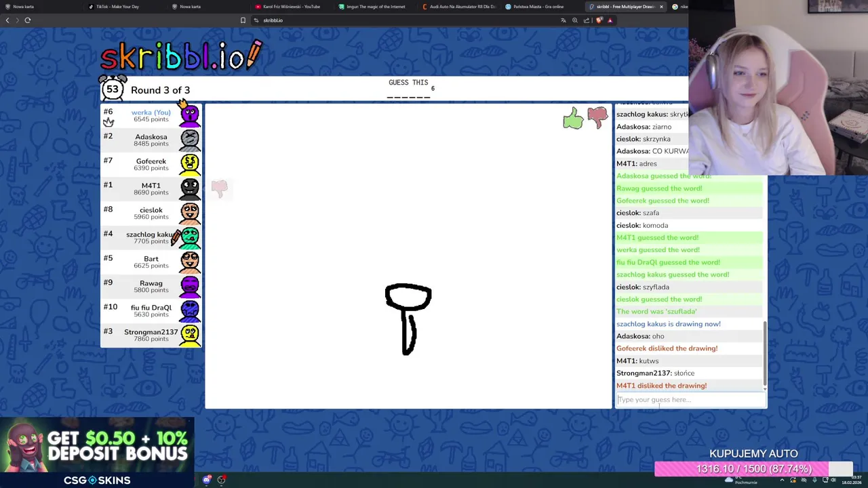Screen dimensions: 868x488
Task: Click the red circular taskbar icon
Action: click(x=221, y=480)
